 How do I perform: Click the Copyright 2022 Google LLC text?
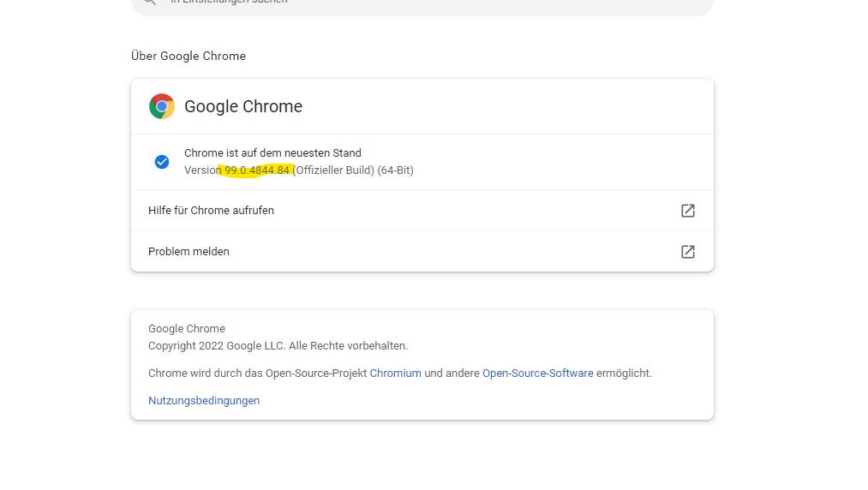point(278,345)
